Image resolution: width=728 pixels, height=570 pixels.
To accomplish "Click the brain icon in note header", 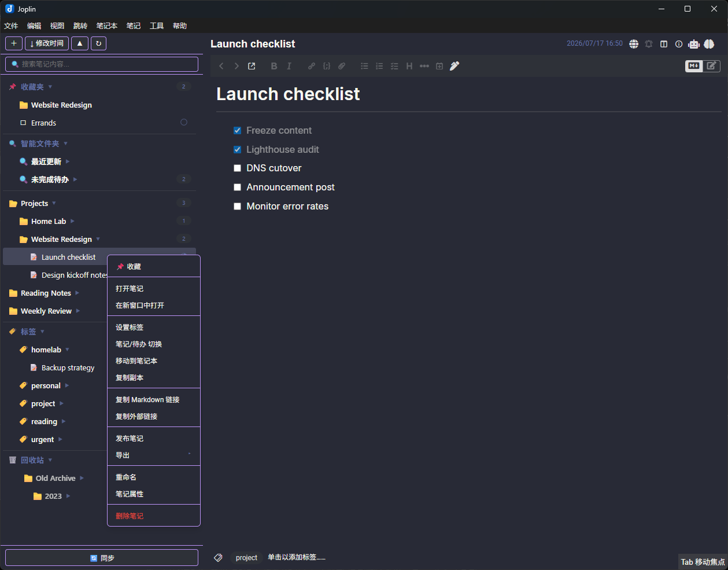I will (709, 44).
